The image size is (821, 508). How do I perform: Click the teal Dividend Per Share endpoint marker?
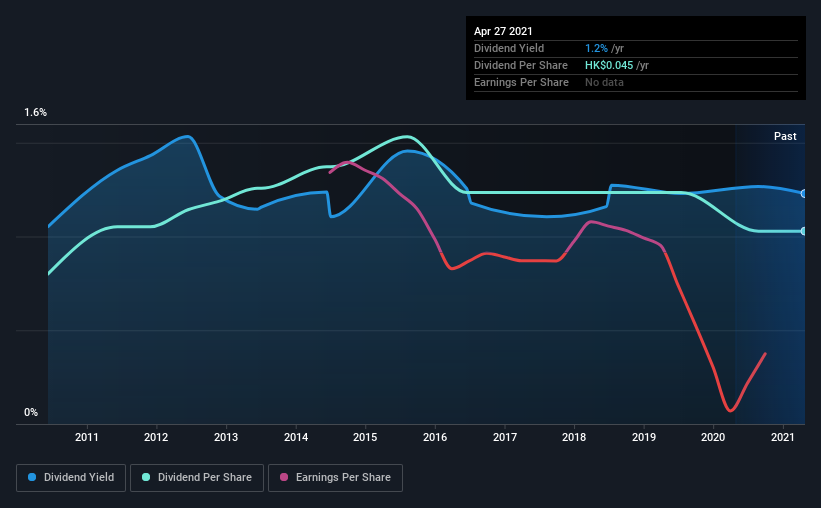click(x=803, y=231)
